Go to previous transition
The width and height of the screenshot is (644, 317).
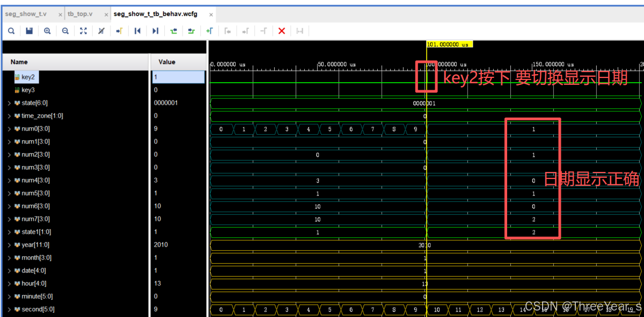tap(173, 31)
